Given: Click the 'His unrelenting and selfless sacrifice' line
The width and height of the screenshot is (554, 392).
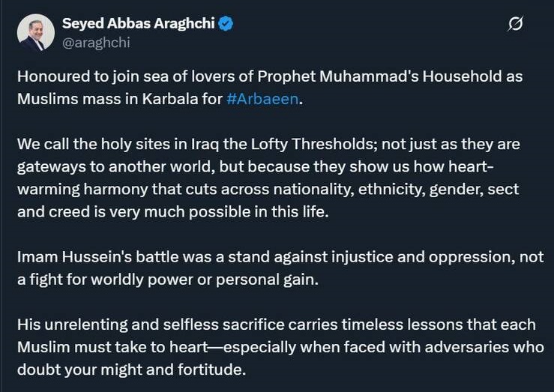Looking at the screenshot, I should [x=277, y=325].
